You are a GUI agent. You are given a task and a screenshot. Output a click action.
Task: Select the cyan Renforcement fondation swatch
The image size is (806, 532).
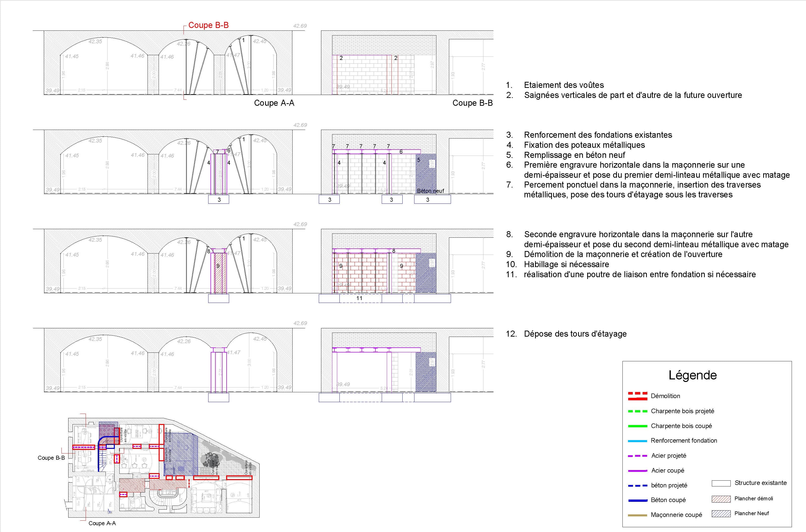(638, 441)
